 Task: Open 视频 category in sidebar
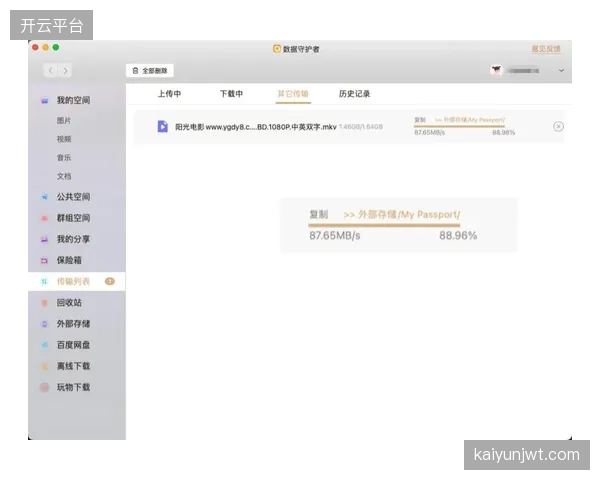tap(64, 139)
